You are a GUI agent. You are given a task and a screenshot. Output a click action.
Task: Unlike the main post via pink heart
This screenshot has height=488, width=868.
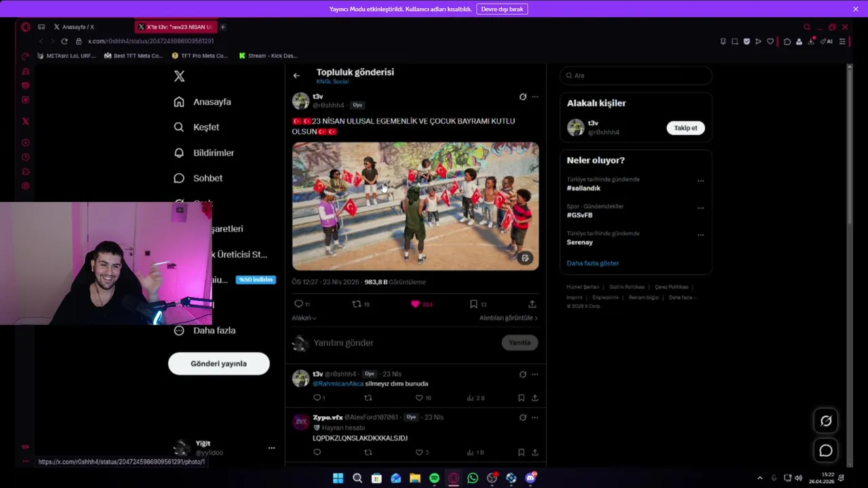[x=415, y=304]
